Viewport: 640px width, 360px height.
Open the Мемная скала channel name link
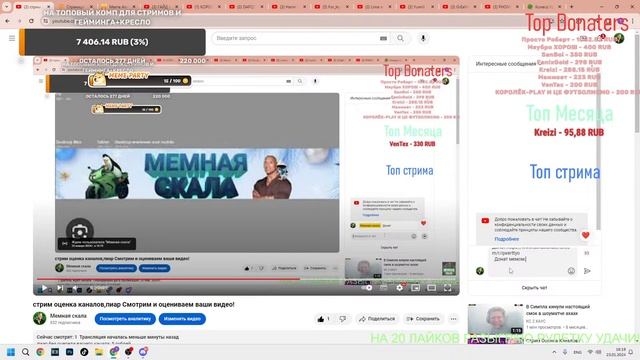[x=68, y=316]
